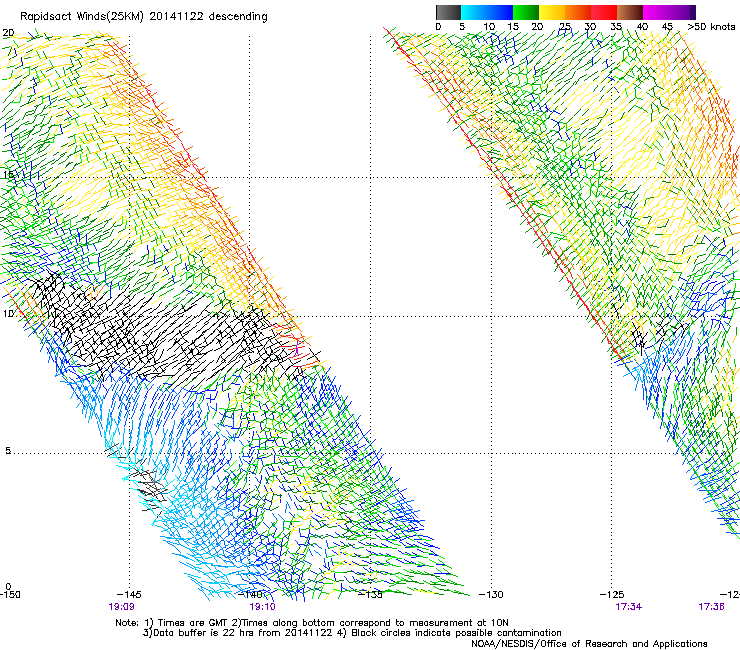
Task: Click the orange 25-30 knots color swatch
Action: 578,12
